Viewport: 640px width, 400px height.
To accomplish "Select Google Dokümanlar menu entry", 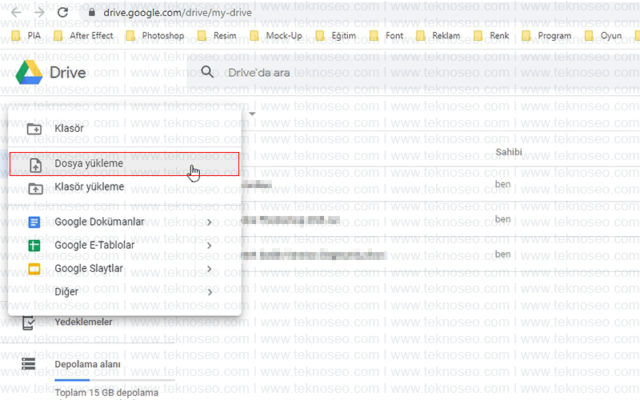I will click(124, 222).
